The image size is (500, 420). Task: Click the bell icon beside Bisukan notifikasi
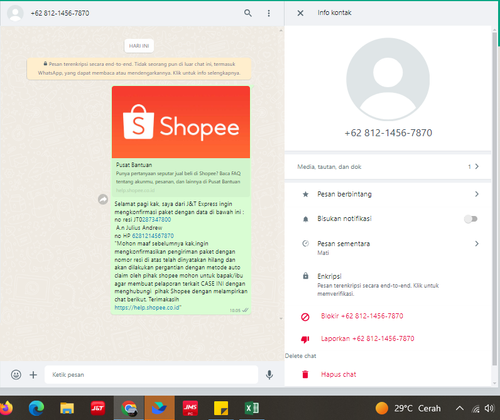[x=305, y=219]
